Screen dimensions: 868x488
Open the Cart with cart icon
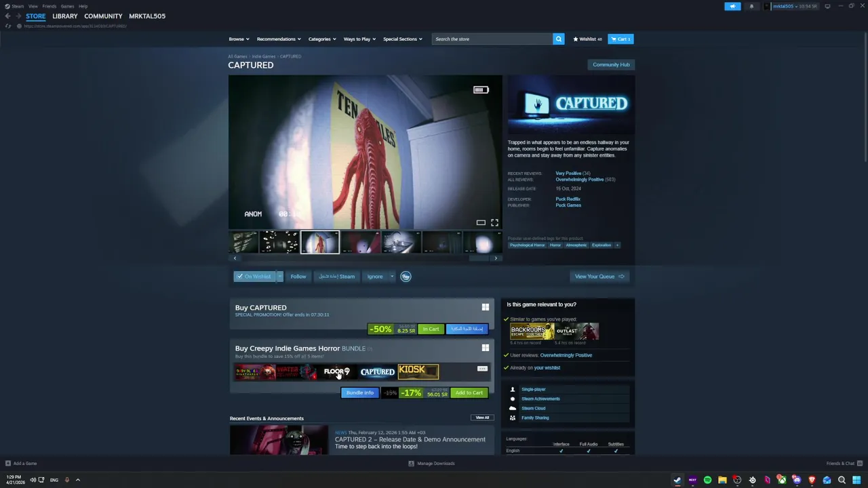pos(620,39)
